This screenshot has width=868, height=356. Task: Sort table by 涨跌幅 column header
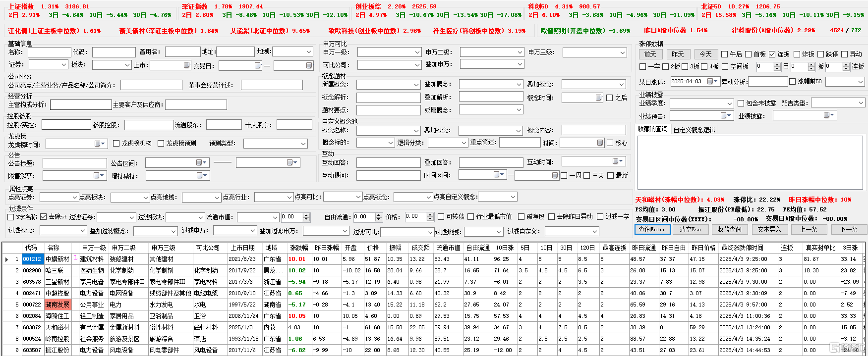click(299, 248)
